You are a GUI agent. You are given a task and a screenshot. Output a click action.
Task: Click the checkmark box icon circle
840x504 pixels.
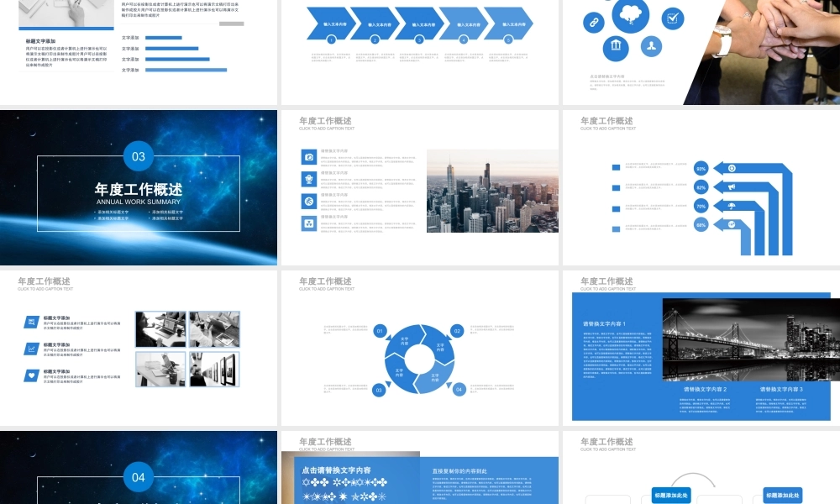[x=672, y=18]
